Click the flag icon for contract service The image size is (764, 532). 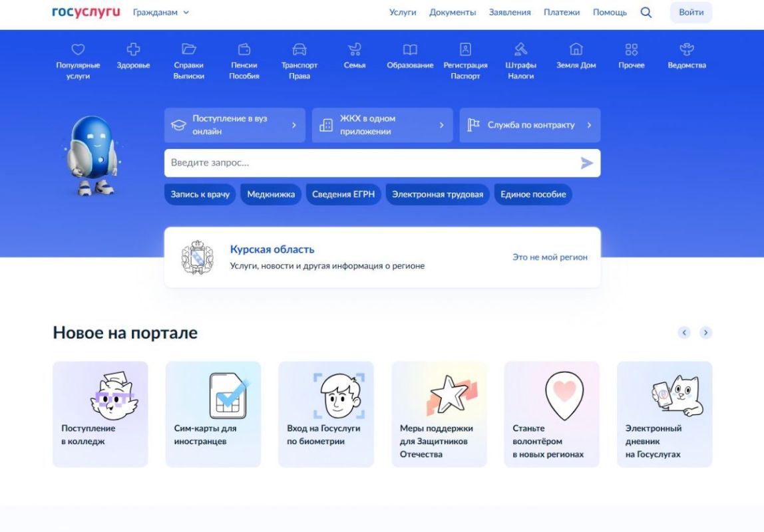[474, 125]
